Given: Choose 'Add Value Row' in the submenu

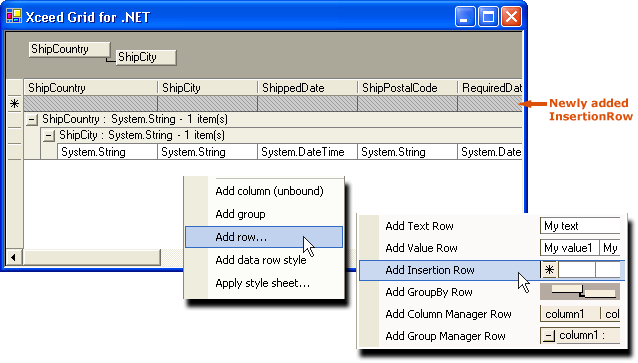Looking at the screenshot, I should tap(421, 248).
